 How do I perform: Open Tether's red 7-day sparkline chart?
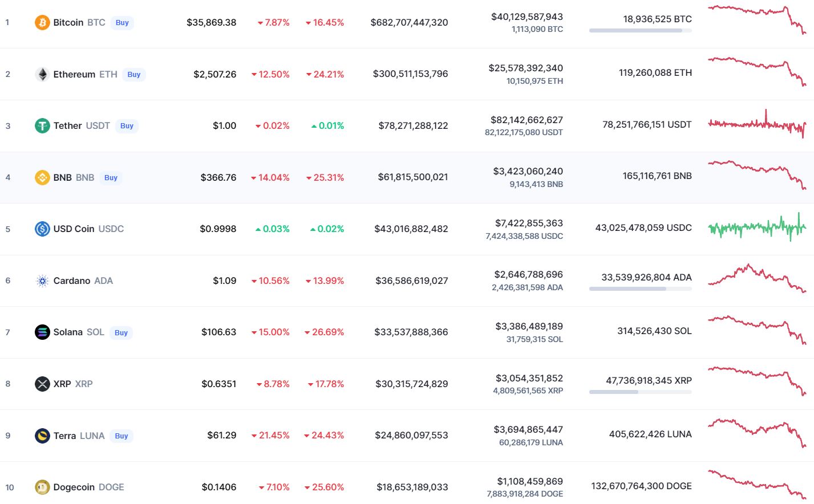coord(756,124)
